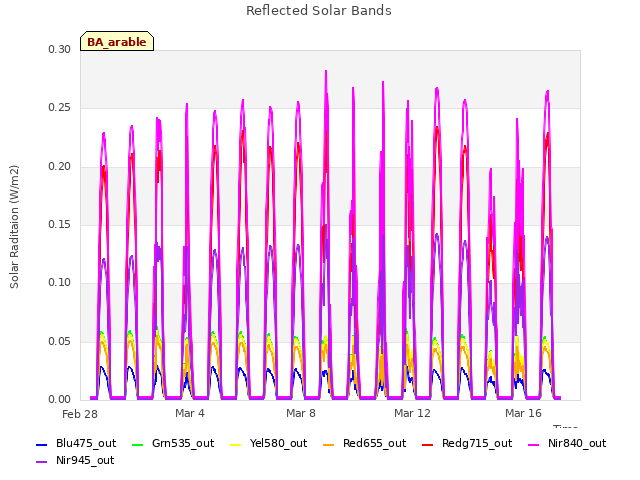
Task: Click the Mar 16 x-axis tick label
Action: [523, 413]
